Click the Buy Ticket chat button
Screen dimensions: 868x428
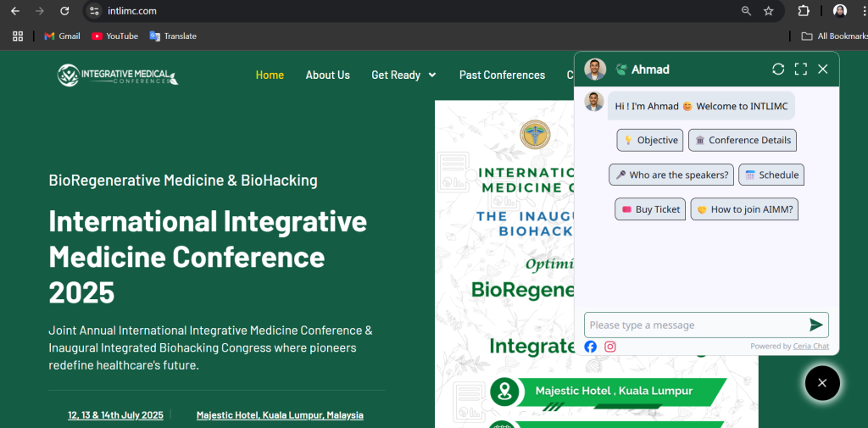[649, 209]
